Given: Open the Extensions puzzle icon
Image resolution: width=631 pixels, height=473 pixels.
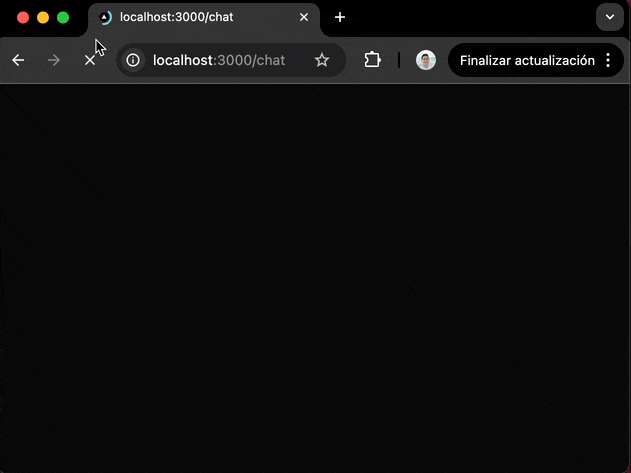Looking at the screenshot, I should pos(372,60).
